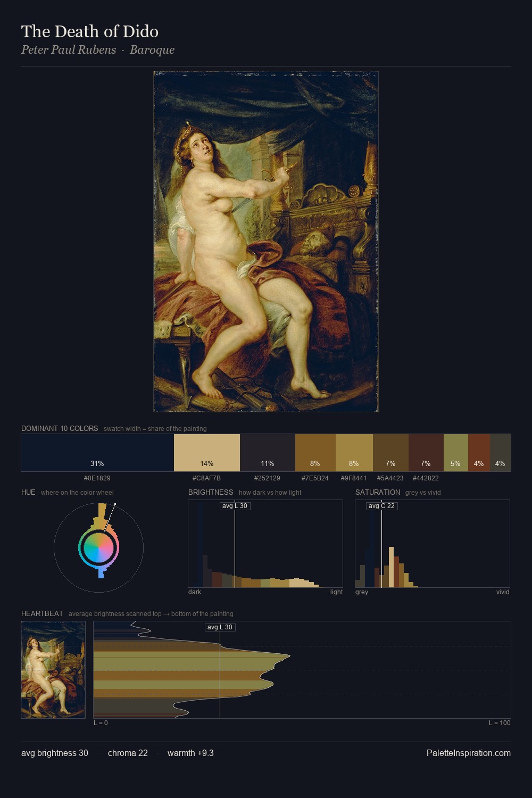Click the hex code #252129

(x=267, y=478)
